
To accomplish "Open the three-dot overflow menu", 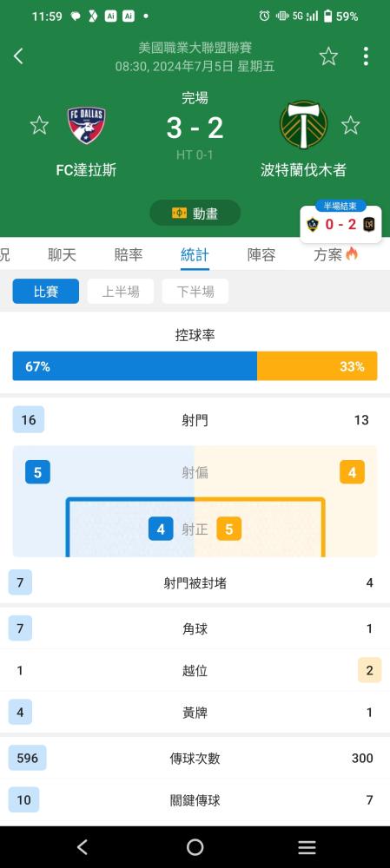I will (x=366, y=56).
